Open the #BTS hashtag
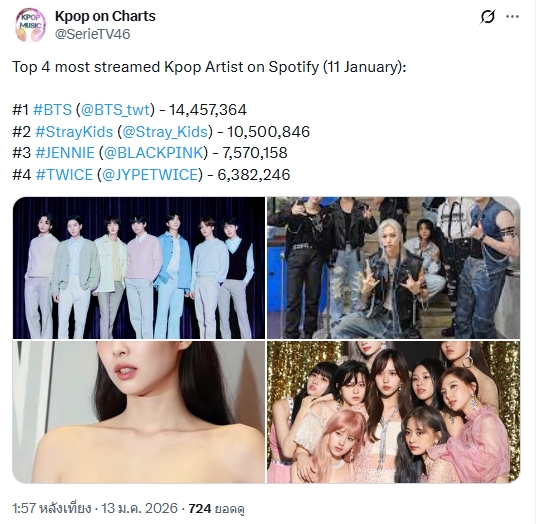The image size is (537, 524). [x=52, y=110]
